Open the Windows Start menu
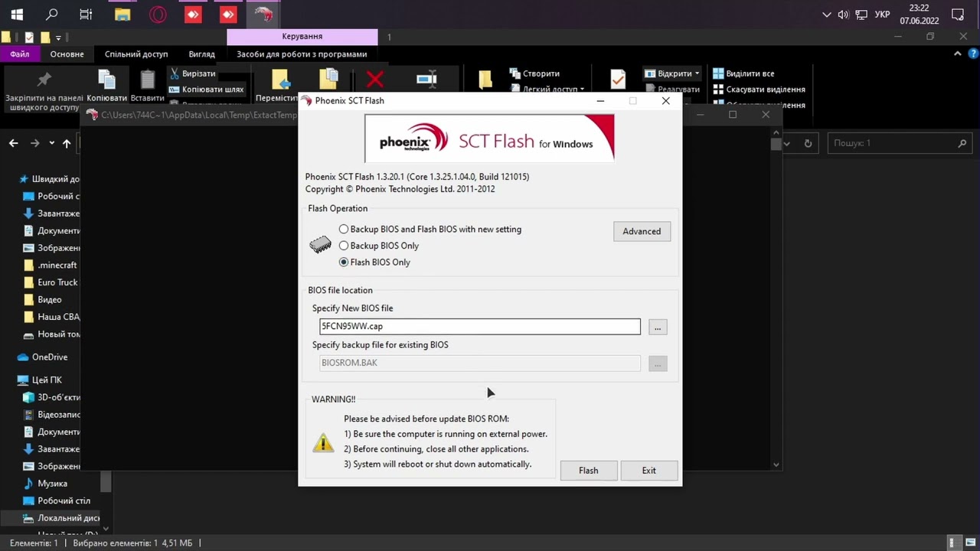The image size is (980, 551). coord(17,15)
